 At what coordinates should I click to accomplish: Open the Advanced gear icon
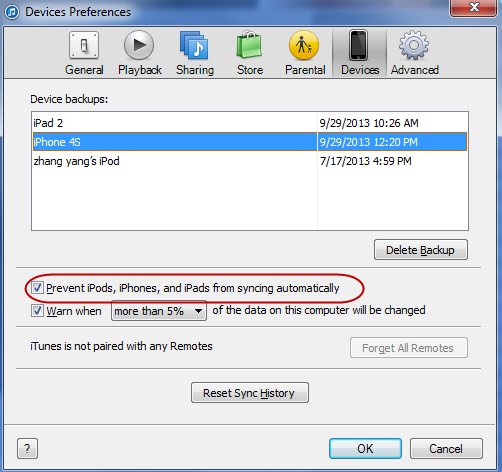click(414, 45)
